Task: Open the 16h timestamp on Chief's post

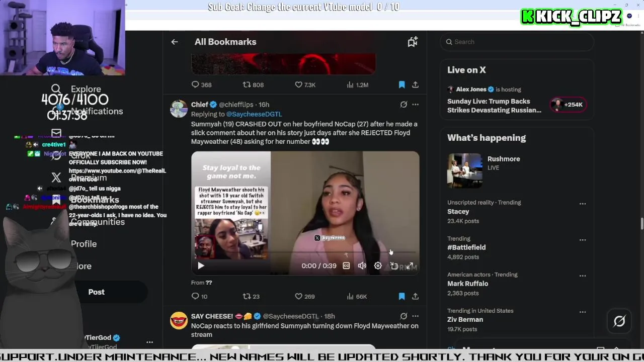Action: pos(264,105)
